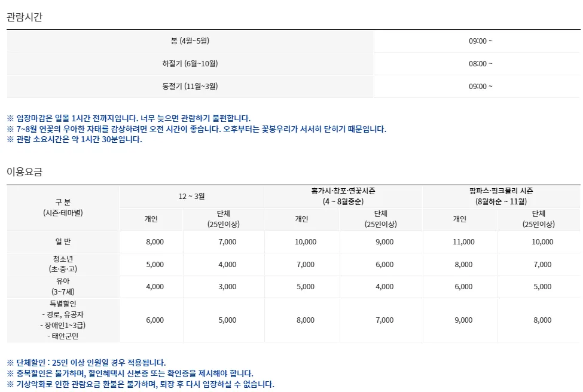Click the 관람시간 section heading
Viewport: 583px width, 392px height.
pos(25,17)
